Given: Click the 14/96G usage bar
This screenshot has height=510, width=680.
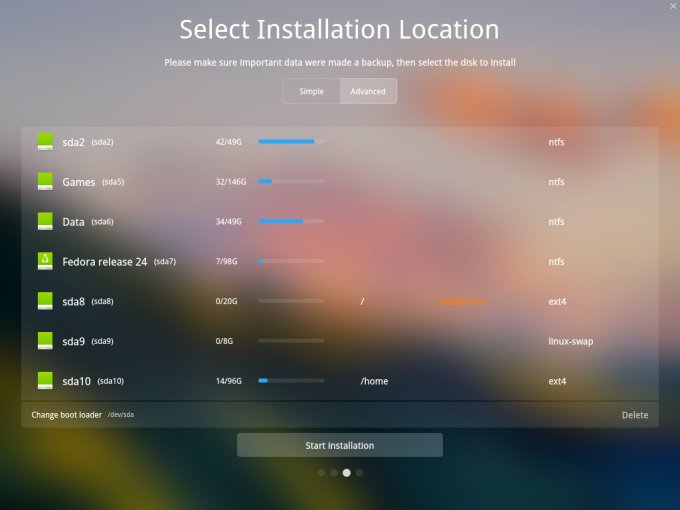Looking at the screenshot, I should (x=291, y=381).
